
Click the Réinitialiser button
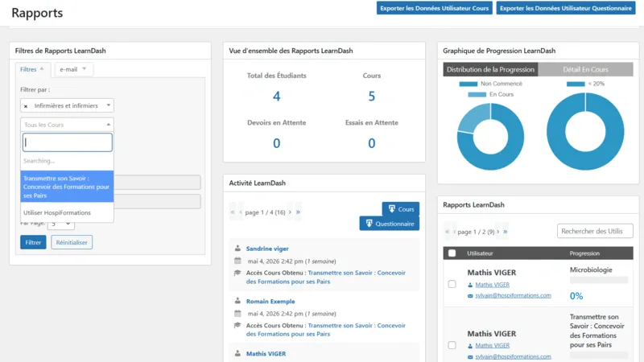pyautogui.click(x=72, y=242)
